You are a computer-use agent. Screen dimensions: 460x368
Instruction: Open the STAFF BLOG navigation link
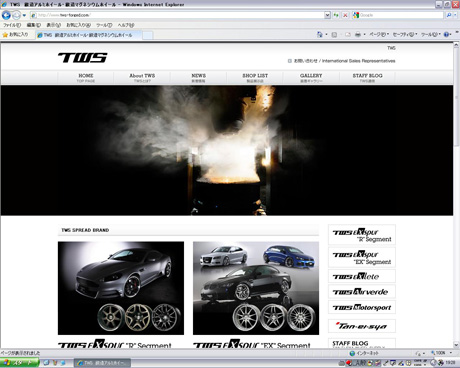point(367,78)
